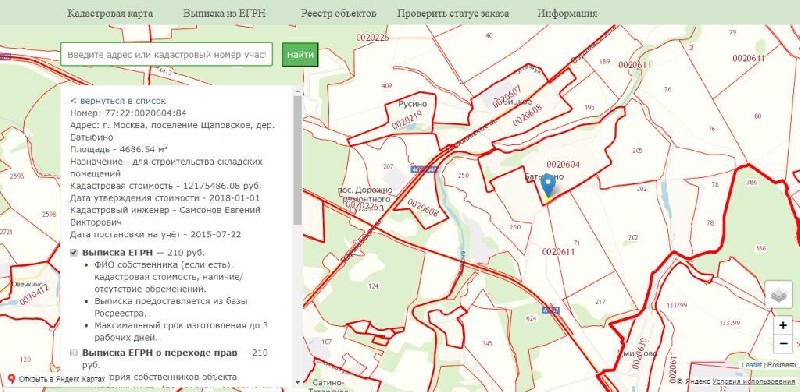Open Условия использования Yandex link
The width and height of the screenshot is (800, 392).
(x=754, y=382)
